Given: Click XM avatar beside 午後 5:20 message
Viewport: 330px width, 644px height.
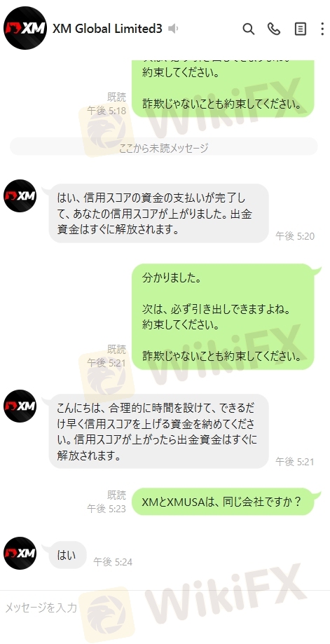Looking at the screenshot, I should pyautogui.click(x=20, y=196).
